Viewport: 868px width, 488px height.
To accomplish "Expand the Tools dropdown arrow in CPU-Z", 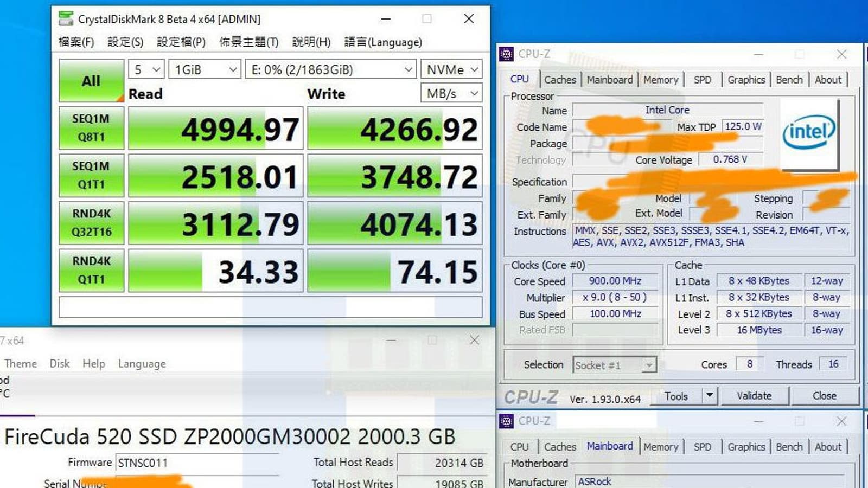I will pos(710,396).
